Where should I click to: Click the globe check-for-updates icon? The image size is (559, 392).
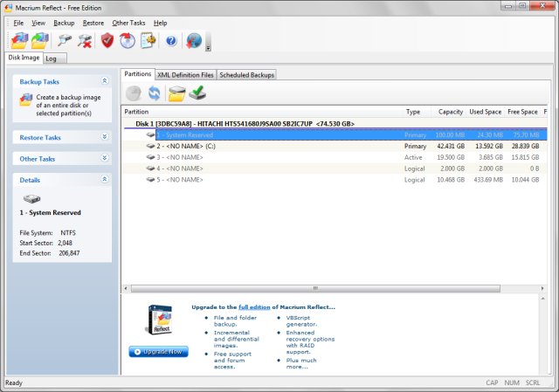click(x=194, y=40)
